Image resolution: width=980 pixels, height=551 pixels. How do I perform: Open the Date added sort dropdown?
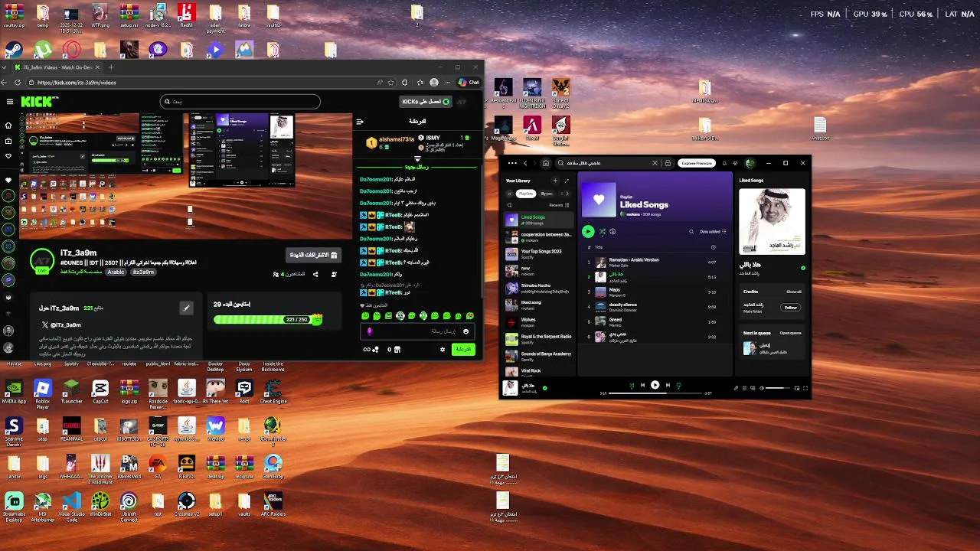pos(713,231)
